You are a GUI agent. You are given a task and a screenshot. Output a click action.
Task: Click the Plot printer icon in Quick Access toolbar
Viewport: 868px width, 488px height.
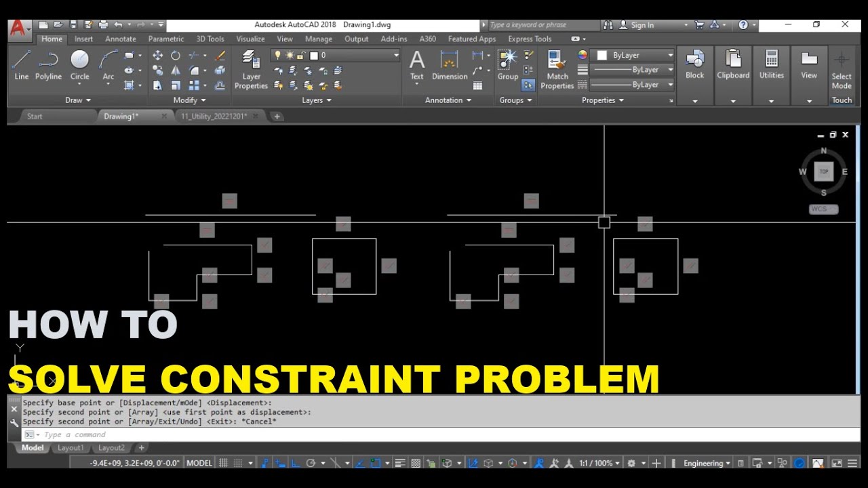[103, 25]
